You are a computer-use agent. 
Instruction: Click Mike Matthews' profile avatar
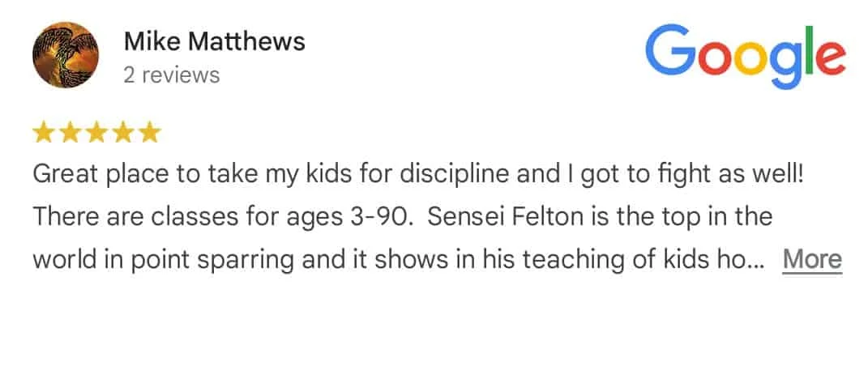click(66, 55)
